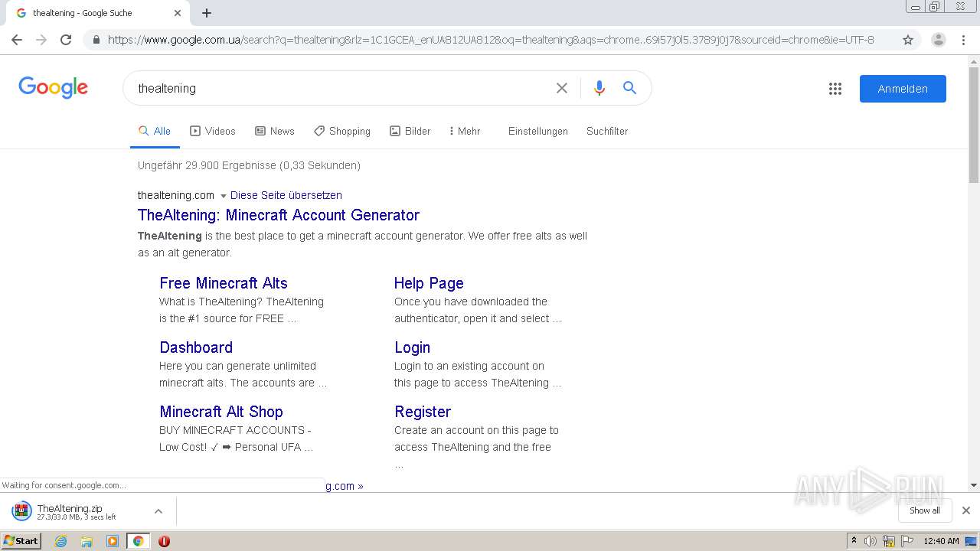
Task: Bookmark this page with the star icon
Action: pos(908,40)
